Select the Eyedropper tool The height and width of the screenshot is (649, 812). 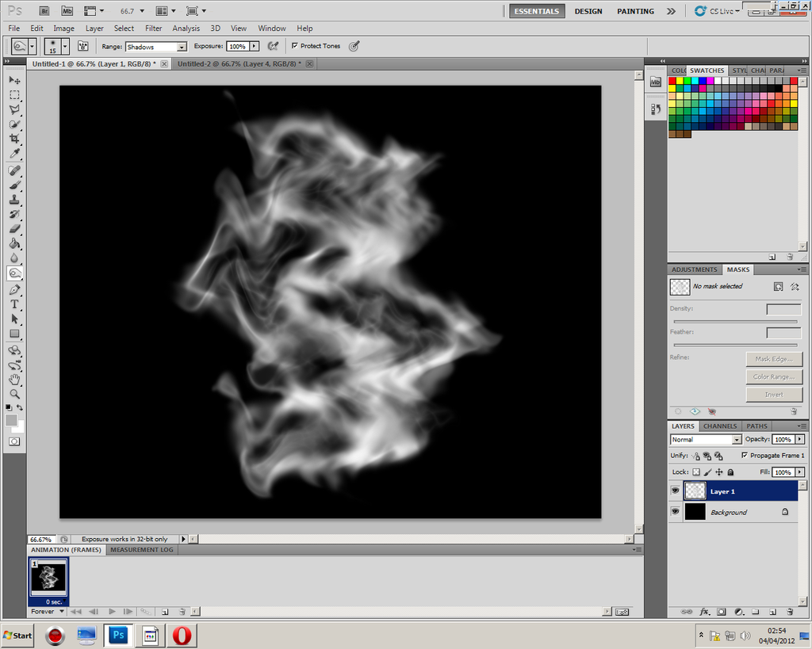[14, 154]
